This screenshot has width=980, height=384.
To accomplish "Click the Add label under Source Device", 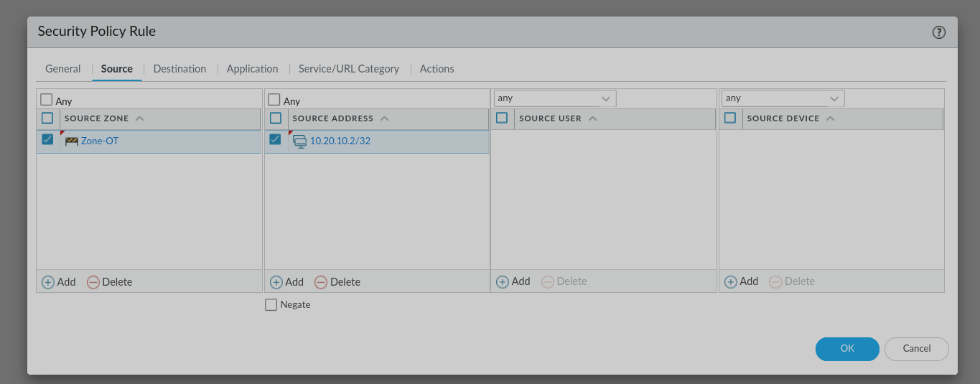I will point(749,281).
